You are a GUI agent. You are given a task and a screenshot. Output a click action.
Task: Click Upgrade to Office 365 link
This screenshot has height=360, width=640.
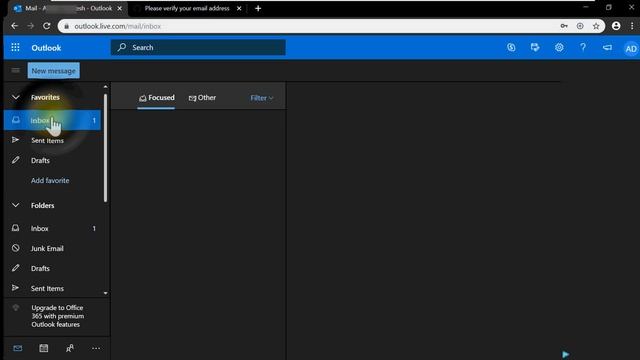click(x=58, y=316)
